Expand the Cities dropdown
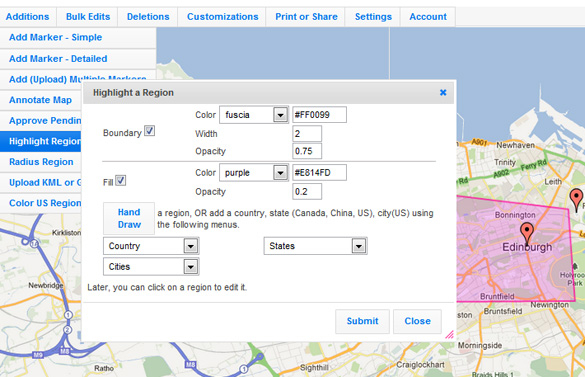The height and width of the screenshot is (377, 585). 151,267
